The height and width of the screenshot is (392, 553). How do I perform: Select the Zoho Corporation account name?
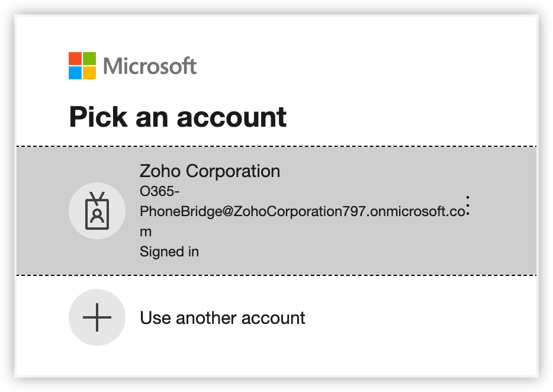pyautogui.click(x=210, y=171)
